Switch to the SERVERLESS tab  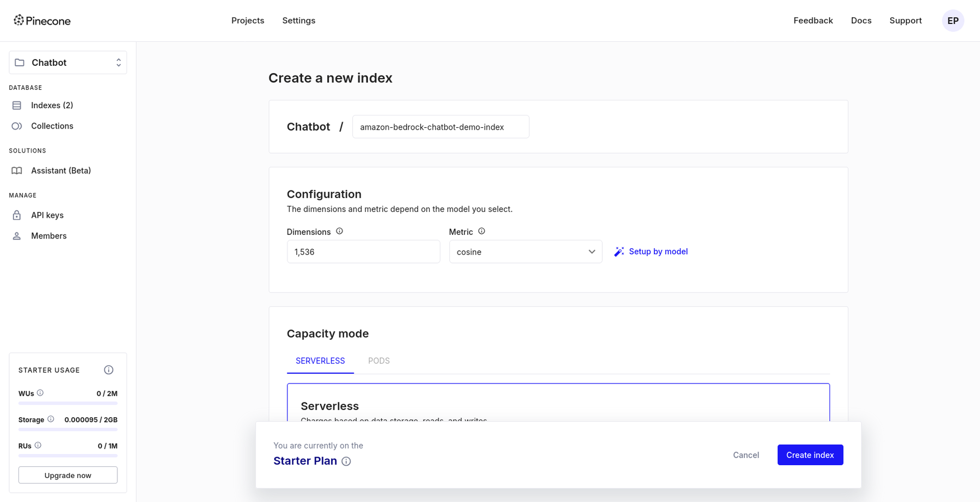(320, 361)
